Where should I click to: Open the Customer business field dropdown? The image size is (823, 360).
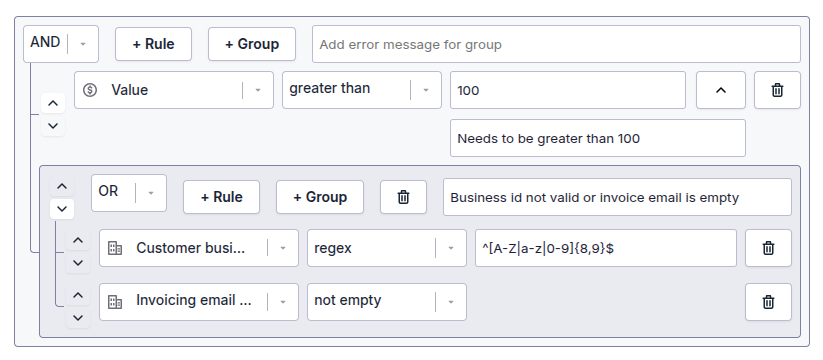coord(199,248)
